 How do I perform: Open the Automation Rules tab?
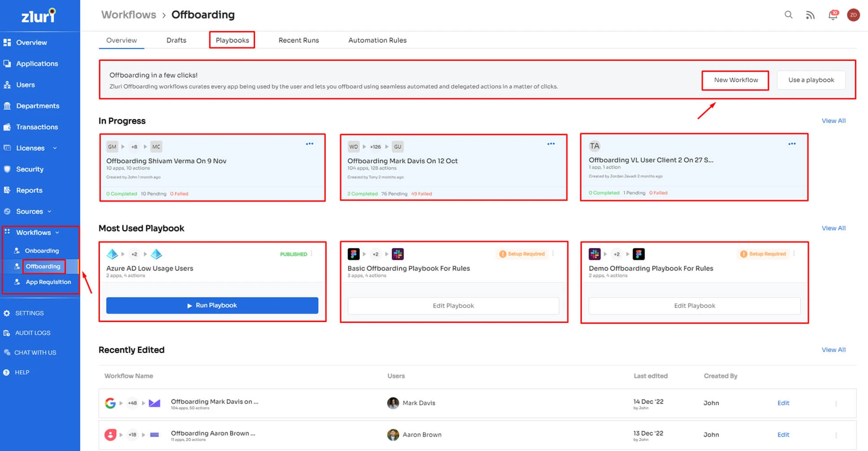click(378, 40)
